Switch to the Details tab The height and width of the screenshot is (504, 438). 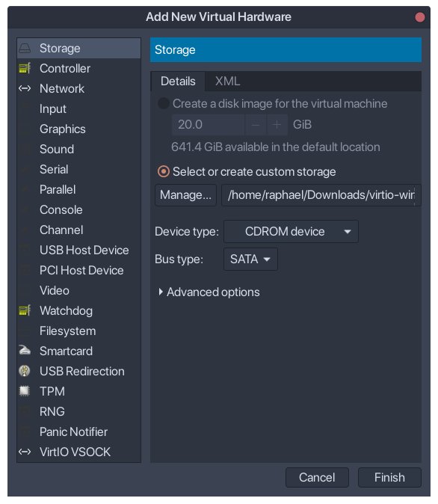tap(178, 82)
